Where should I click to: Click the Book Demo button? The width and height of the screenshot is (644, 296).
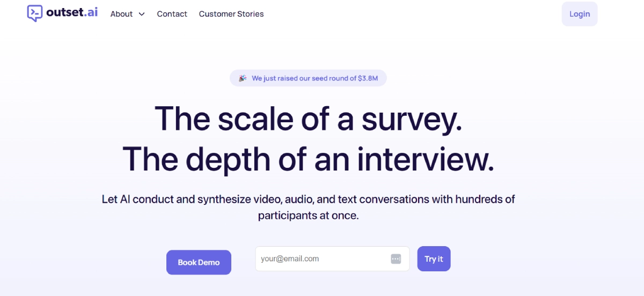[199, 262]
